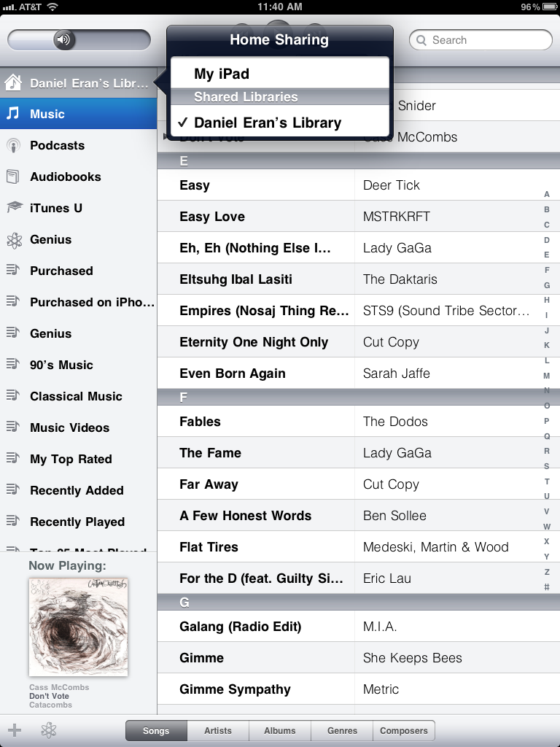The image size is (560, 747).
Task: Switch to the Songs tab
Action: click(x=156, y=730)
